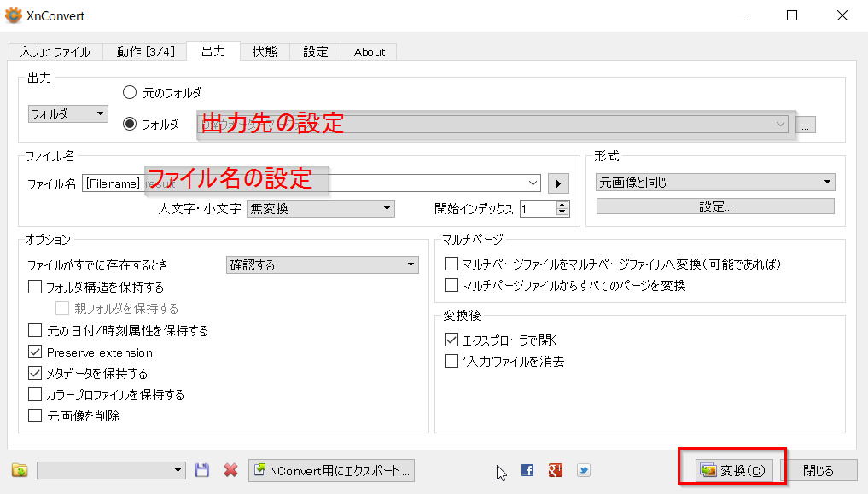Click the Google+ share icon
The height and width of the screenshot is (494, 868).
point(555,469)
